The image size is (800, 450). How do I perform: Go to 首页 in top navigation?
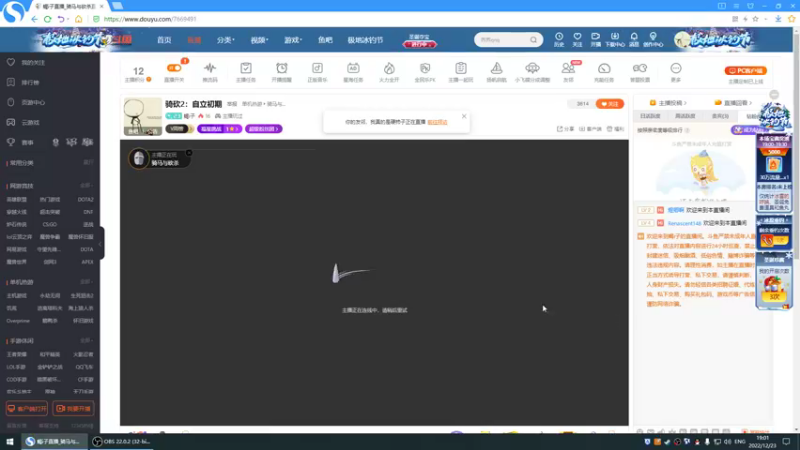click(164, 40)
